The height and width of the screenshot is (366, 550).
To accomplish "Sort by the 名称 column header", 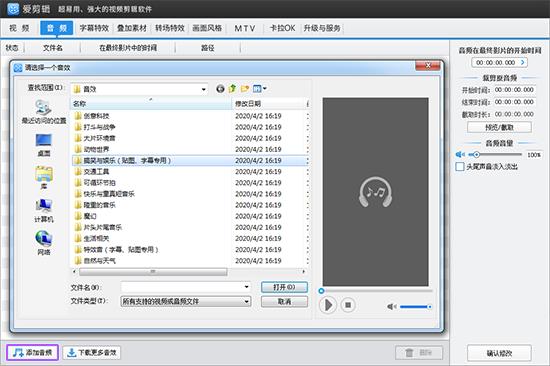I will (x=151, y=104).
